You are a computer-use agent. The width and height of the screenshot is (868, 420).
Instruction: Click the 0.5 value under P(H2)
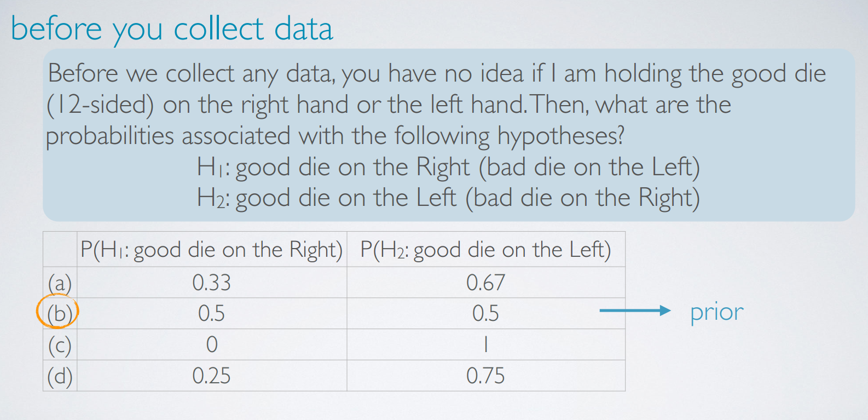click(x=485, y=313)
